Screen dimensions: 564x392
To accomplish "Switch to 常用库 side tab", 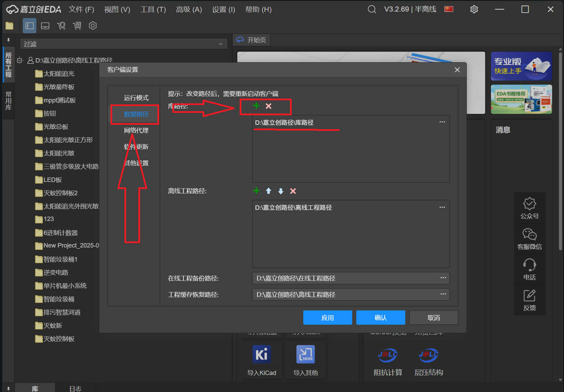I will click(8, 101).
